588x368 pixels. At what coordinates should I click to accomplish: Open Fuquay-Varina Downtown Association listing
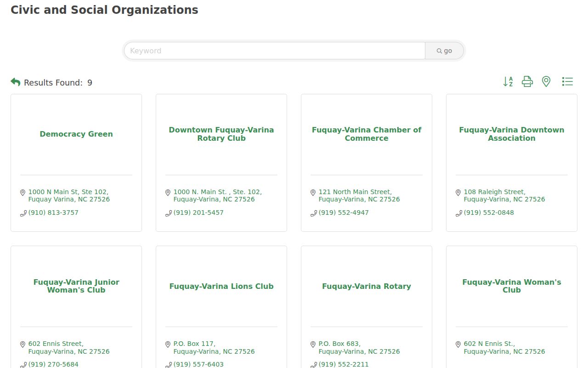(x=512, y=134)
